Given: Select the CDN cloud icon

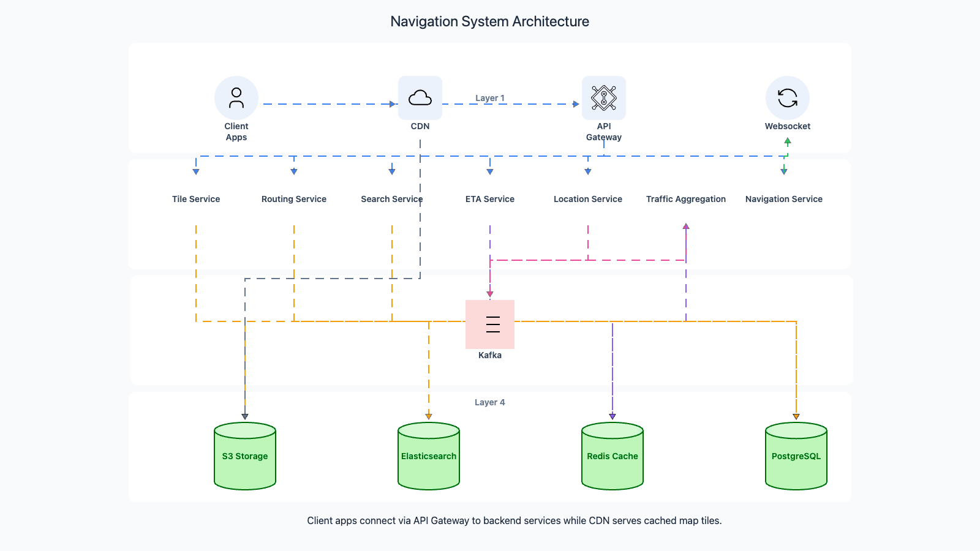Looking at the screenshot, I should tap(420, 98).
